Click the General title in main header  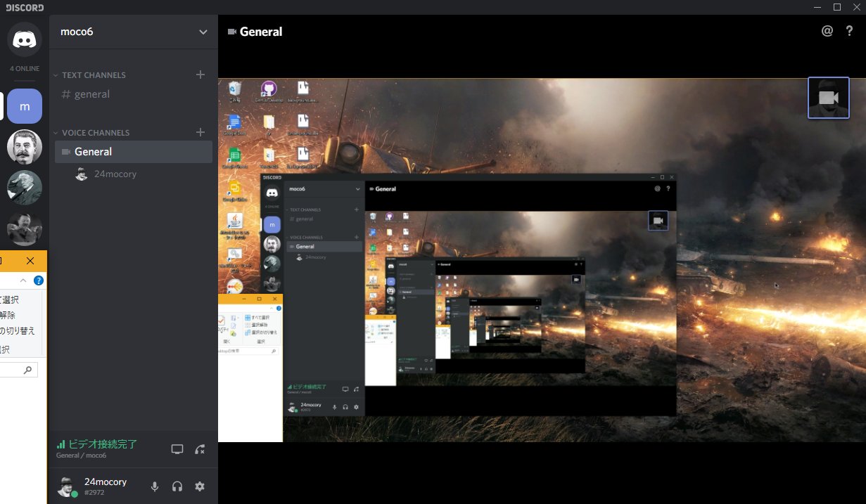[x=261, y=32]
